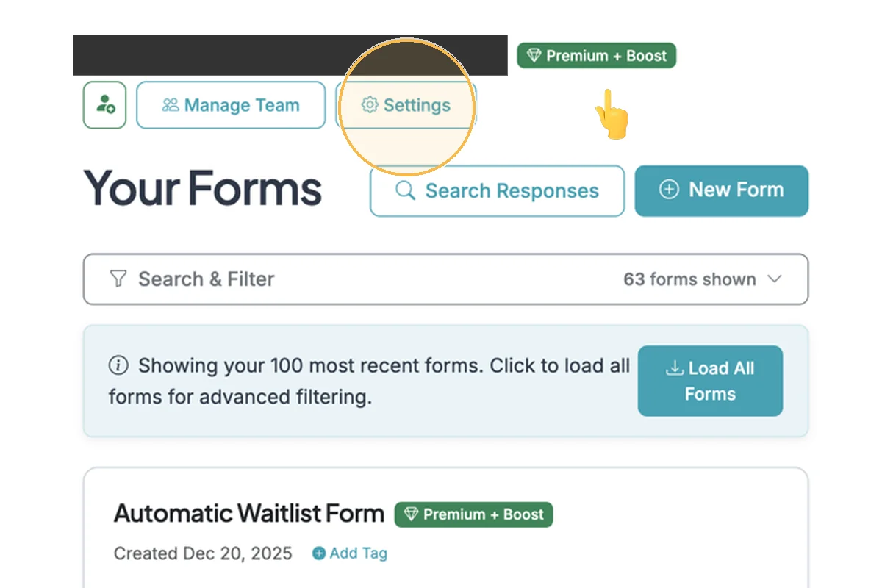
Task: Open the Automatic Waitlist Form
Action: tap(248, 513)
